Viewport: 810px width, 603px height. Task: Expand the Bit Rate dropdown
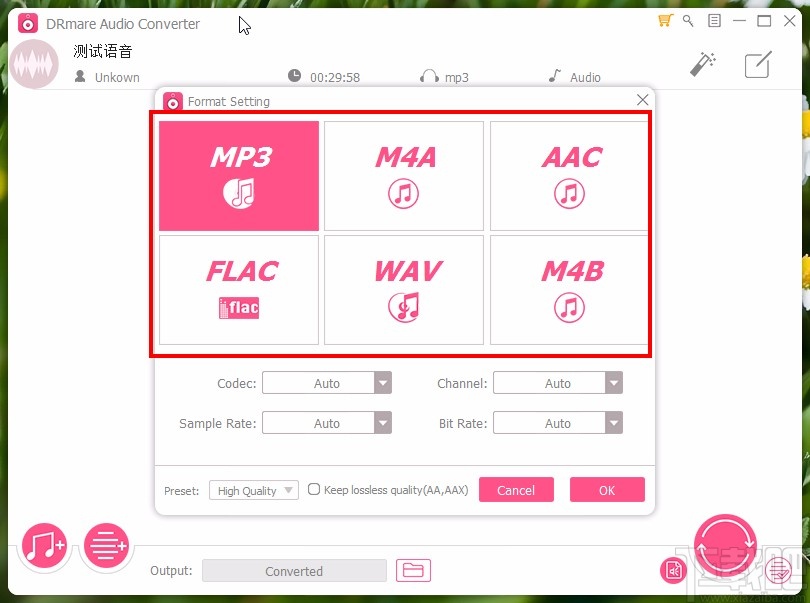tap(558, 422)
